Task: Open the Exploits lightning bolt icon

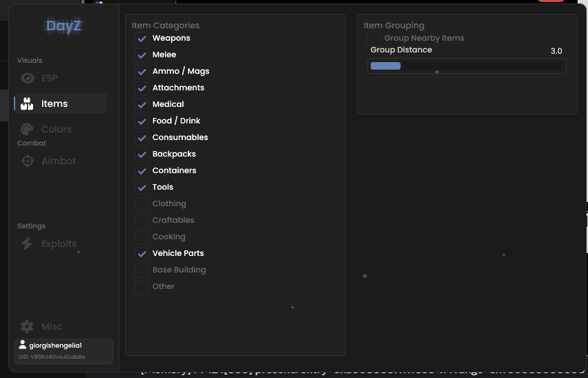Action: (x=27, y=244)
